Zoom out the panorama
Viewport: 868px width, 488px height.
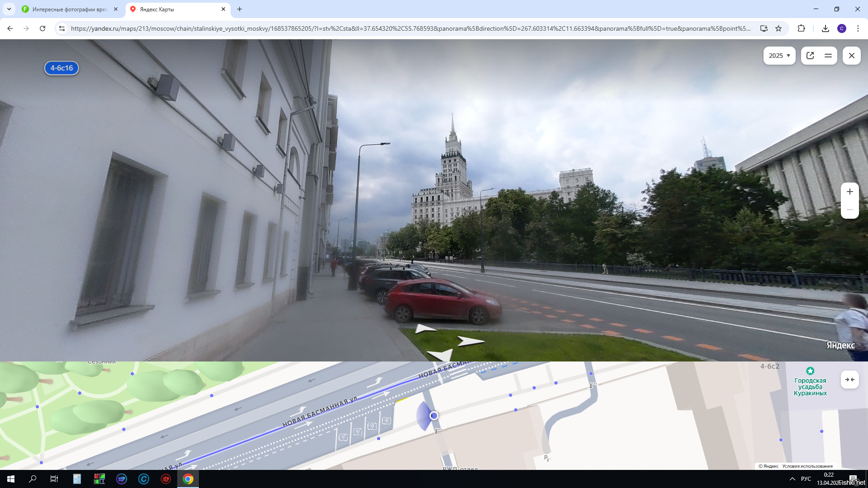pyautogui.click(x=850, y=210)
